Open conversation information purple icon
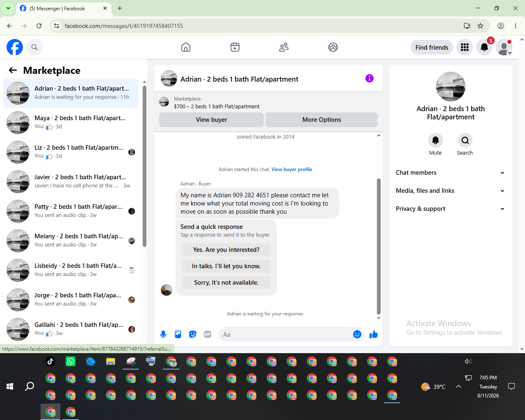Screen dimensions: 525x420 point(370,78)
